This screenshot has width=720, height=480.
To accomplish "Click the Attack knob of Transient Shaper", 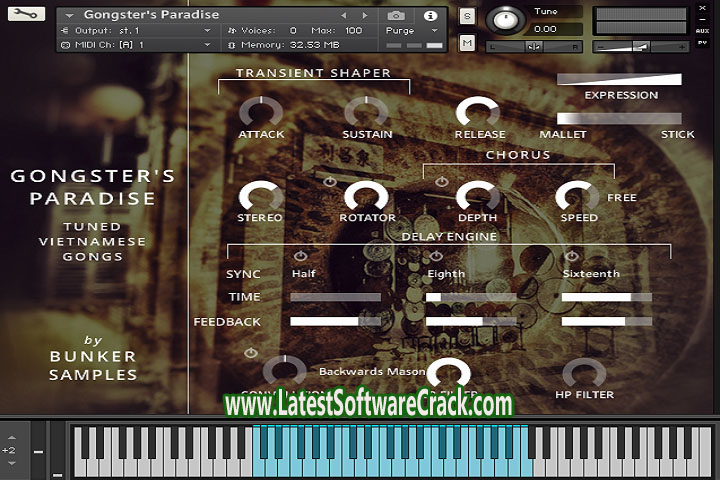I will coord(261,111).
